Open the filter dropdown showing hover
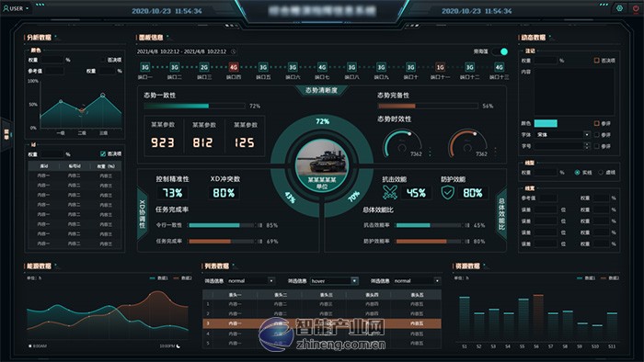 334,281
